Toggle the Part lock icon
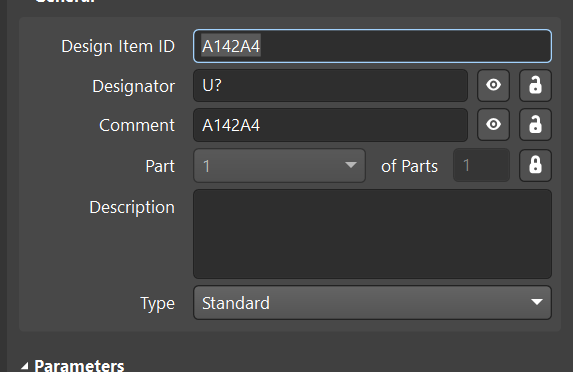Screen dimensions: 573x372 [535, 166]
